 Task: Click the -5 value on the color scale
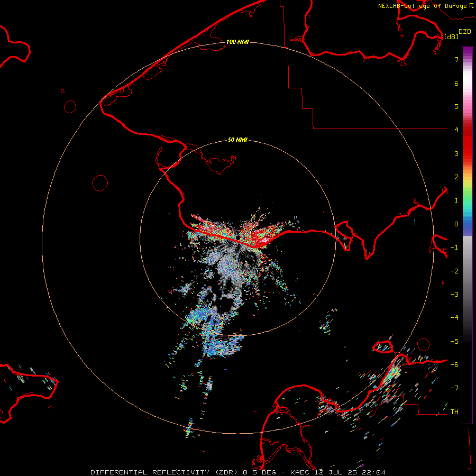[454, 342]
